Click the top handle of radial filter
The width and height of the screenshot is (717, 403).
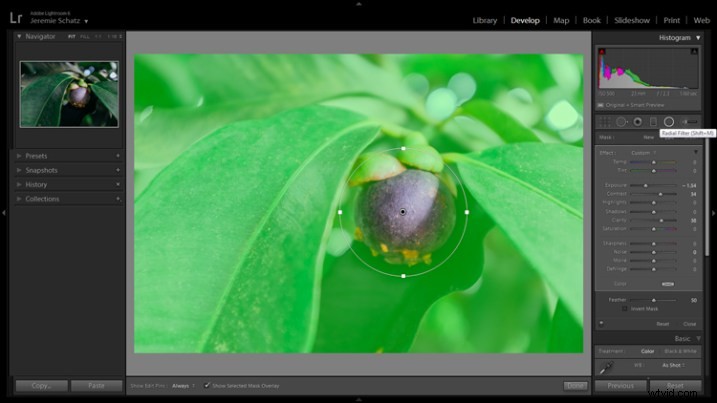(x=403, y=149)
